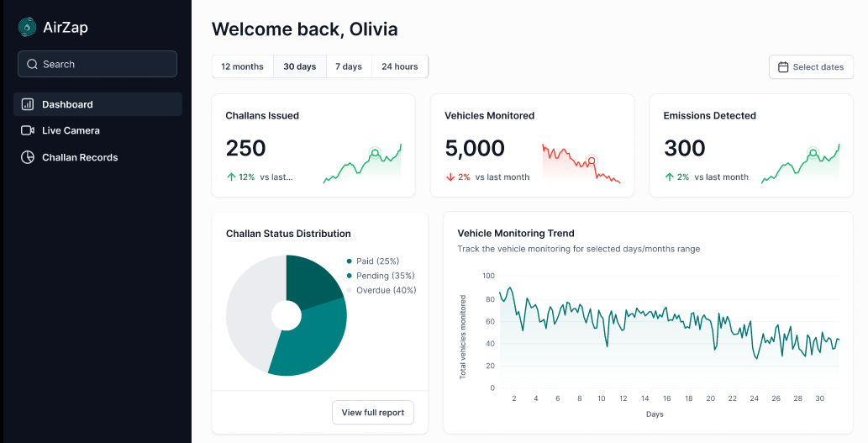Viewport: 868px width, 443px height.
Task: Show data for 24 hours
Action: (x=400, y=66)
